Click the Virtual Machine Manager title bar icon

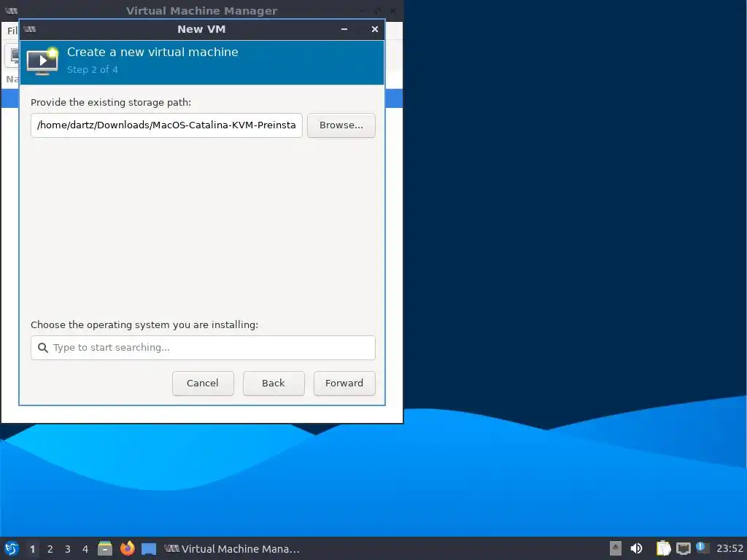(x=12, y=10)
